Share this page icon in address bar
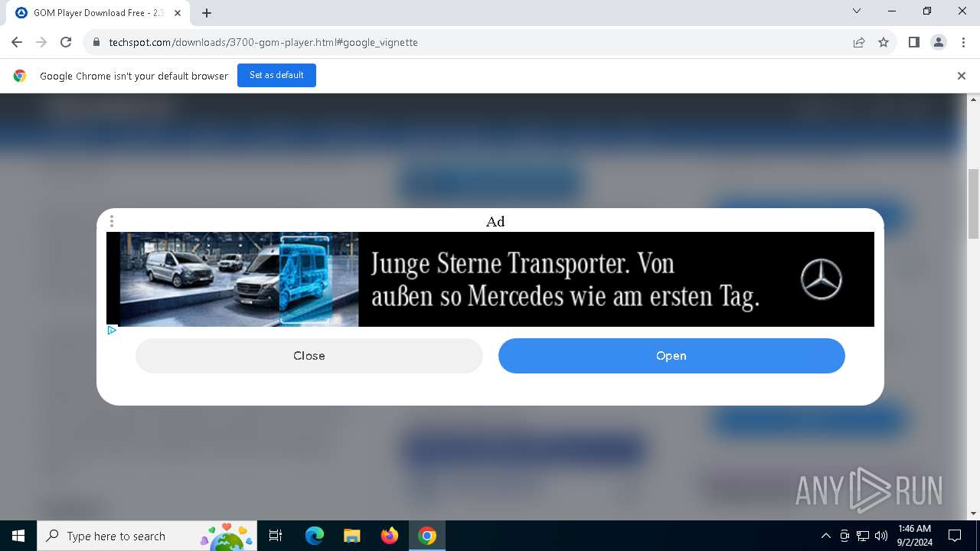Viewport: 980px width, 551px height. [x=859, y=42]
